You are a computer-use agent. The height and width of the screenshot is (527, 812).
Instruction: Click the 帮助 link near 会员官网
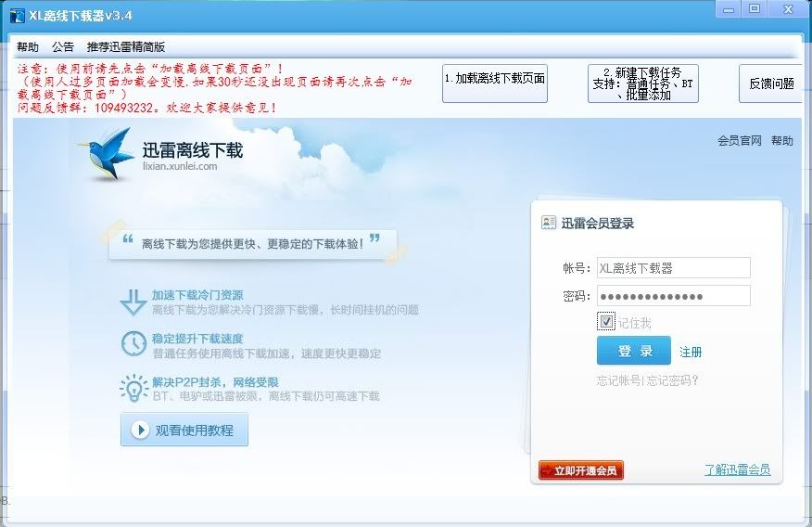[x=782, y=140]
